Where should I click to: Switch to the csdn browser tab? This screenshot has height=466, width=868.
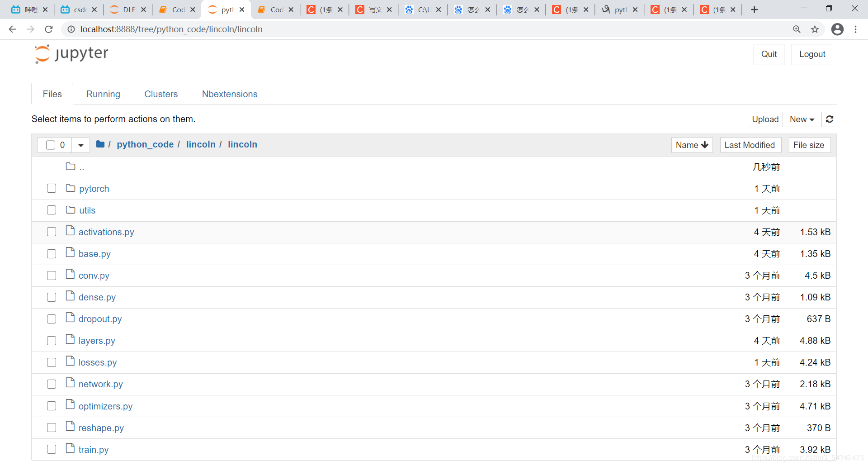point(78,10)
